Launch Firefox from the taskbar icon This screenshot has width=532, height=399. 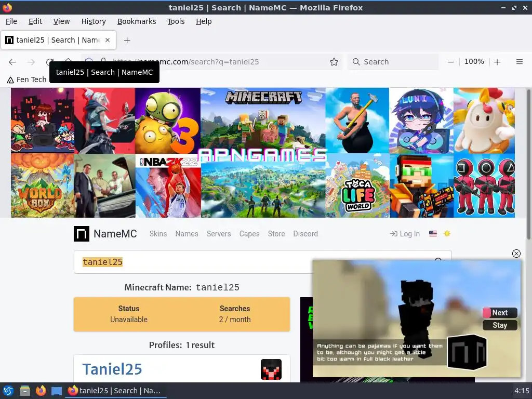tap(41, 391)
